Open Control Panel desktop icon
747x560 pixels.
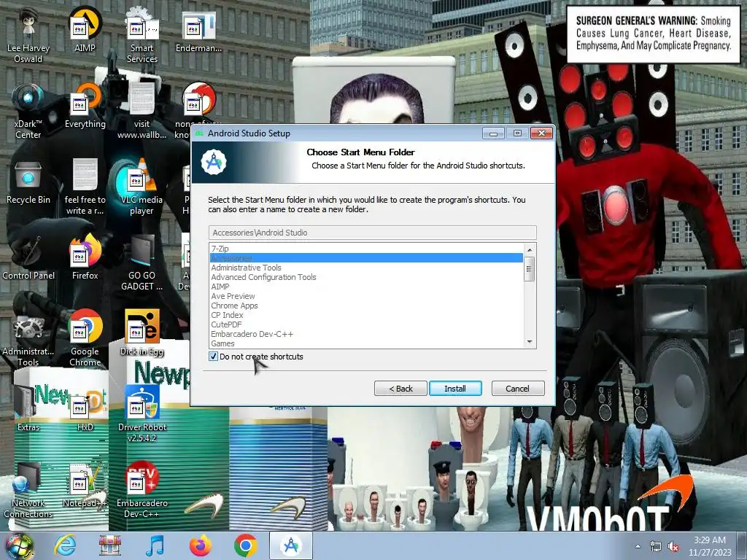pos(28,258)
